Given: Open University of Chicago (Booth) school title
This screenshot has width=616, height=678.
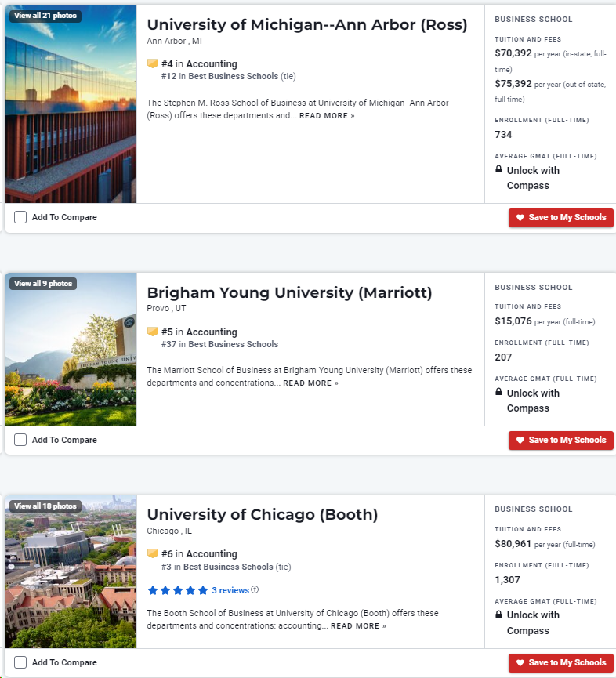Looking at the screenshot, I should point(263,514).
